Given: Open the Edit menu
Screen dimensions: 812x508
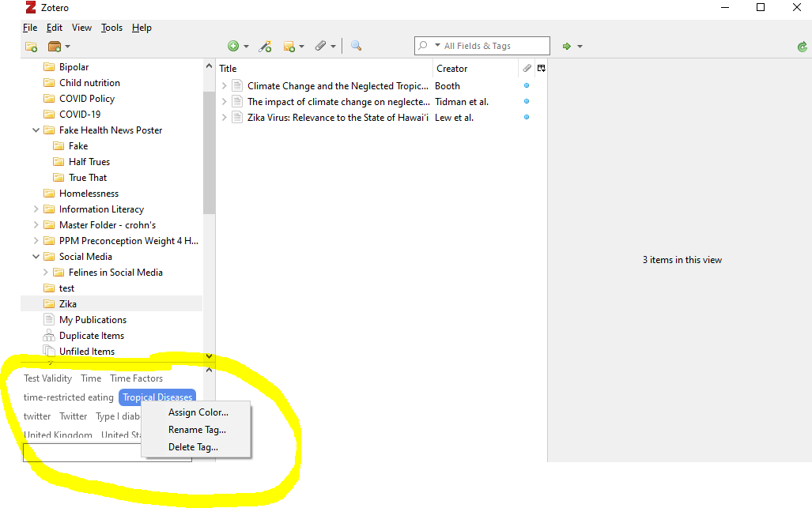Looking at the screenshot, I should click(x=55, y=28).
